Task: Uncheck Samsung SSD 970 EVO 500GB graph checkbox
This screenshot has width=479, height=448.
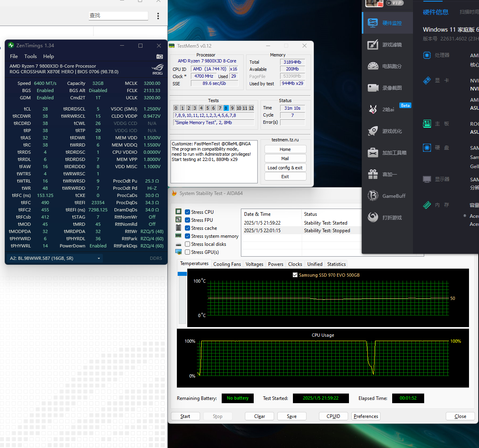Action: [295, 275]
